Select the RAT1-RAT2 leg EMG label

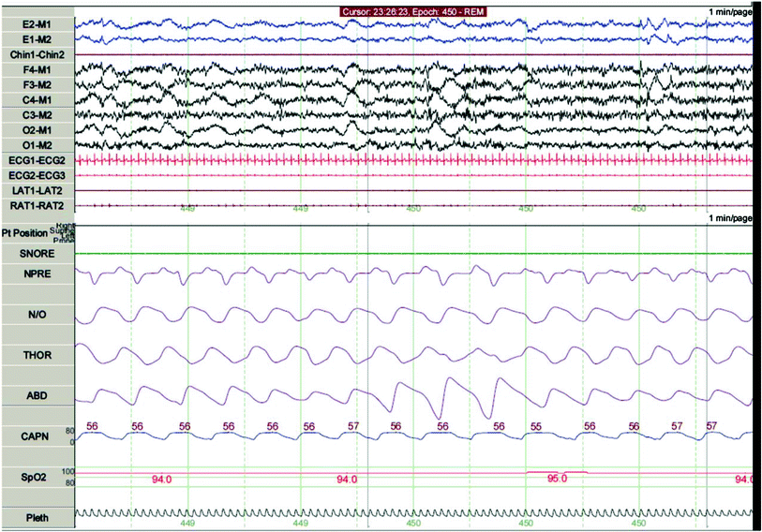coord(37,206)
